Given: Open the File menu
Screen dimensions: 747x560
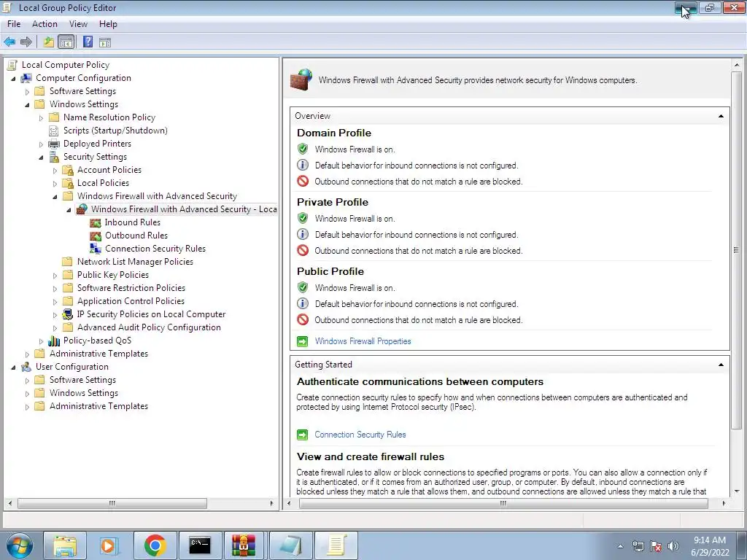Looking at the screenshot, I should (x=14, y=24).
